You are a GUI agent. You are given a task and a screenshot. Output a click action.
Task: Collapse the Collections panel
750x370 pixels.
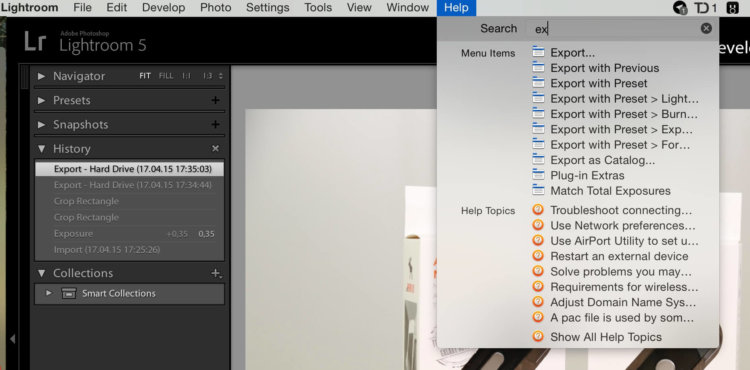(42, 273)
